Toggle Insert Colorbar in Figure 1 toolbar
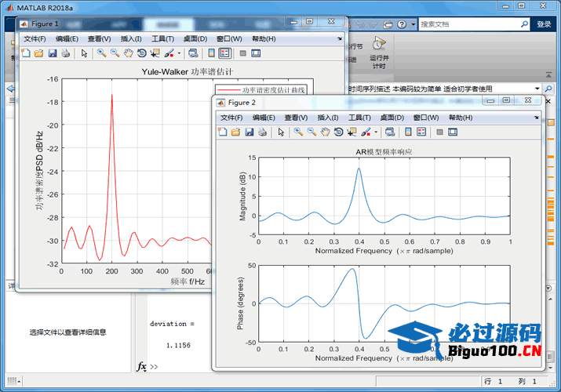The width and height of the screenshot is (561, 392). pos(211,53)
